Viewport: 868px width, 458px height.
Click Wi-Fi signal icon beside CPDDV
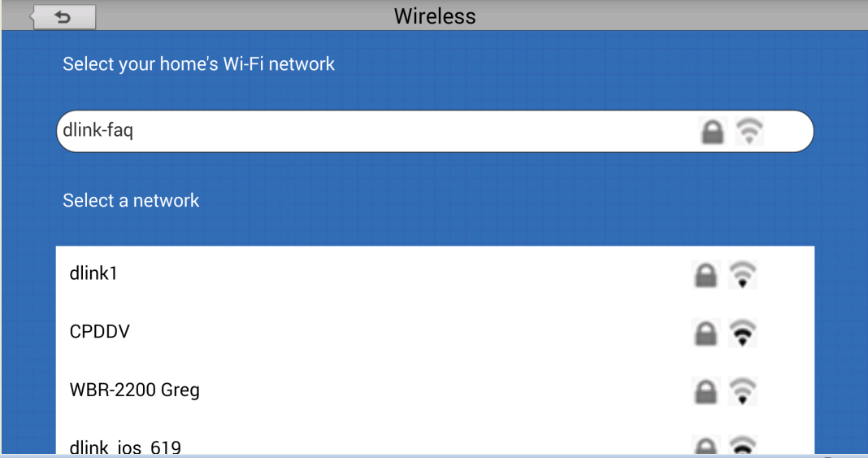click(x=742, y=333)
